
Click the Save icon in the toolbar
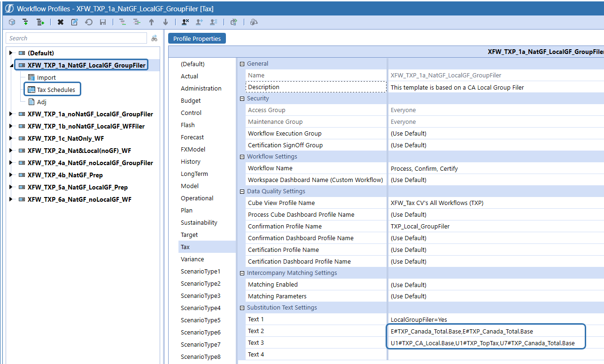coord(103,22)
